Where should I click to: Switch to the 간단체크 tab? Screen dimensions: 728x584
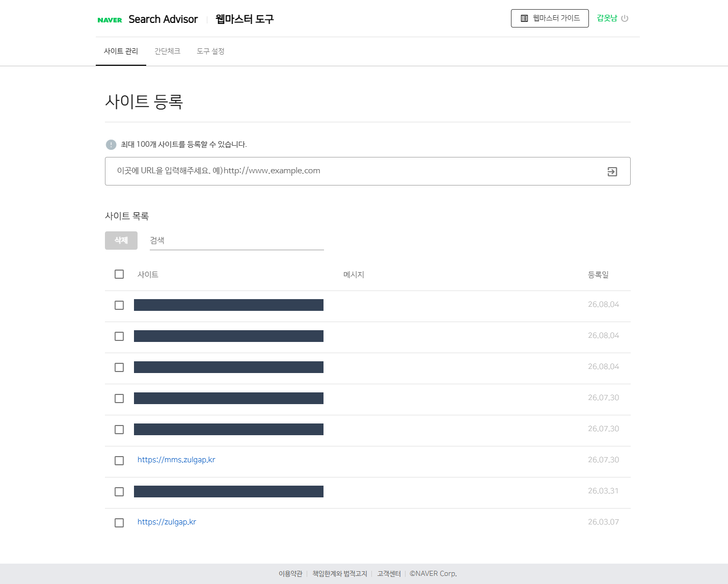[167, 51]
